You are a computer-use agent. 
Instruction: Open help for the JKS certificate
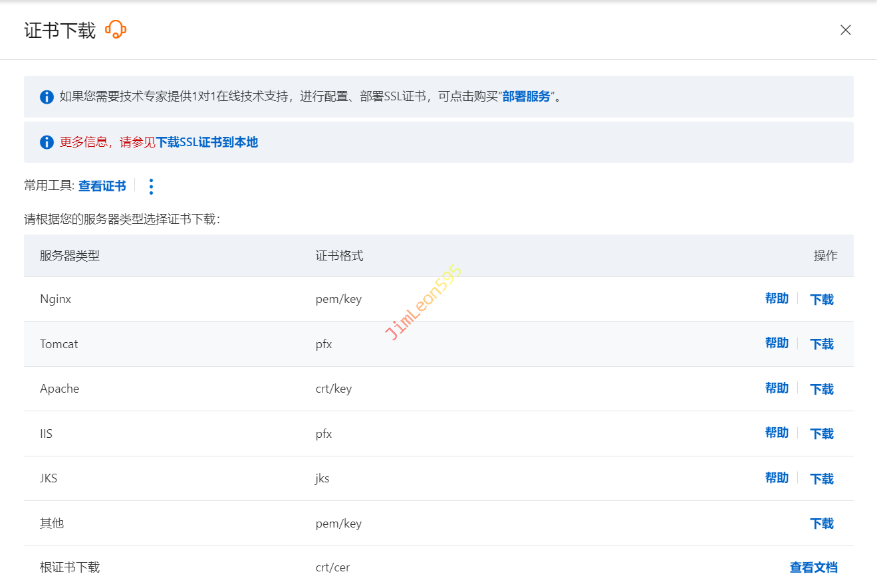coord(776,478)
